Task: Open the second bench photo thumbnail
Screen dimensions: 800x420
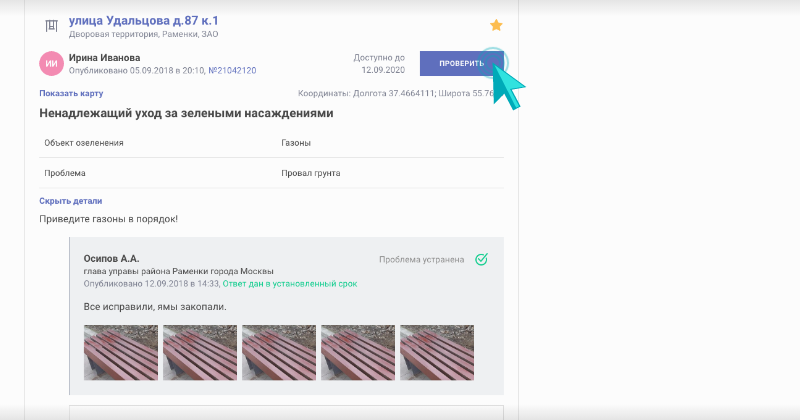Action: pyautogui.click(x=199, y=353)
